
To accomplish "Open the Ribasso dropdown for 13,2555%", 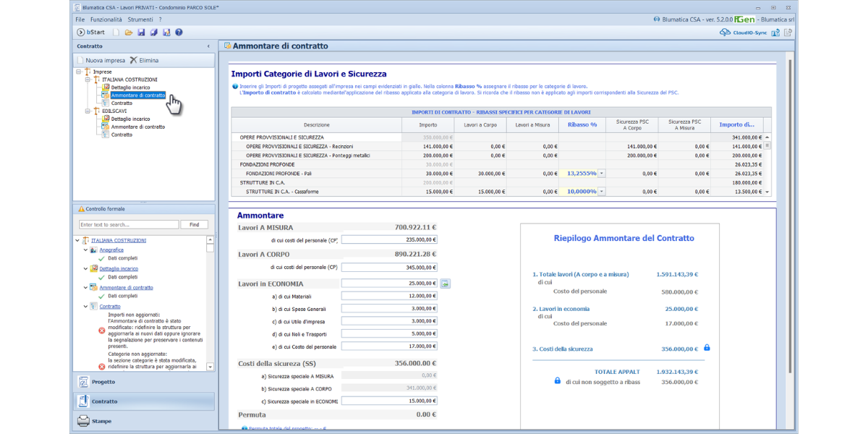I will pyautogui.click(x=602, y=174).
